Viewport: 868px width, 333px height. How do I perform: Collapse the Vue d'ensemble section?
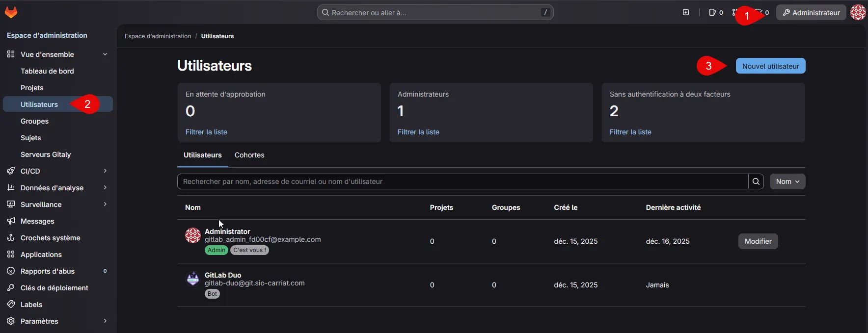[105, 54]
